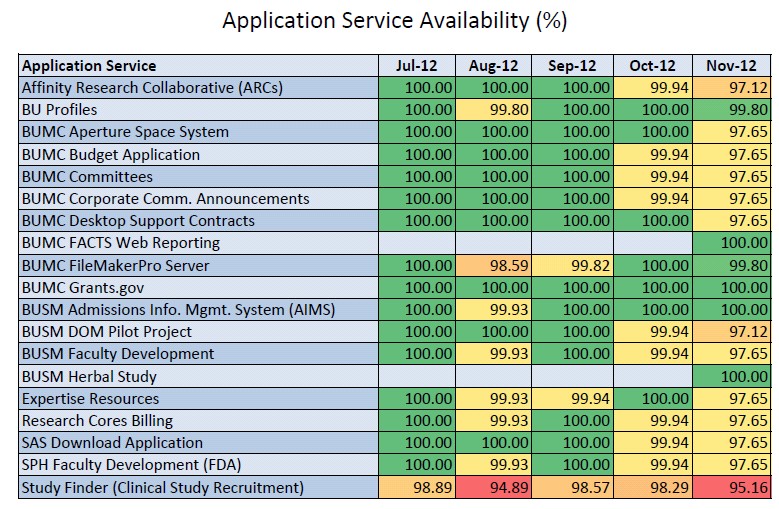Select the BUSM Herbal Study row label
This screenshot has width=779, height=509.
199,376
